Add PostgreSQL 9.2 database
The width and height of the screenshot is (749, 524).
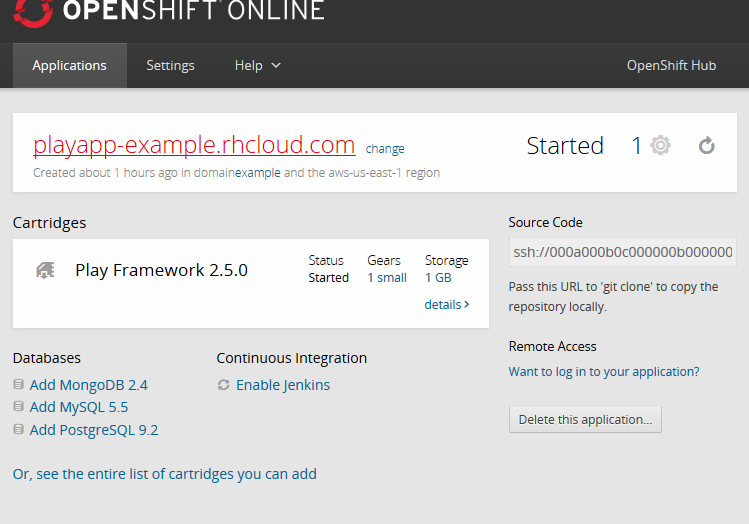point(94,430)
